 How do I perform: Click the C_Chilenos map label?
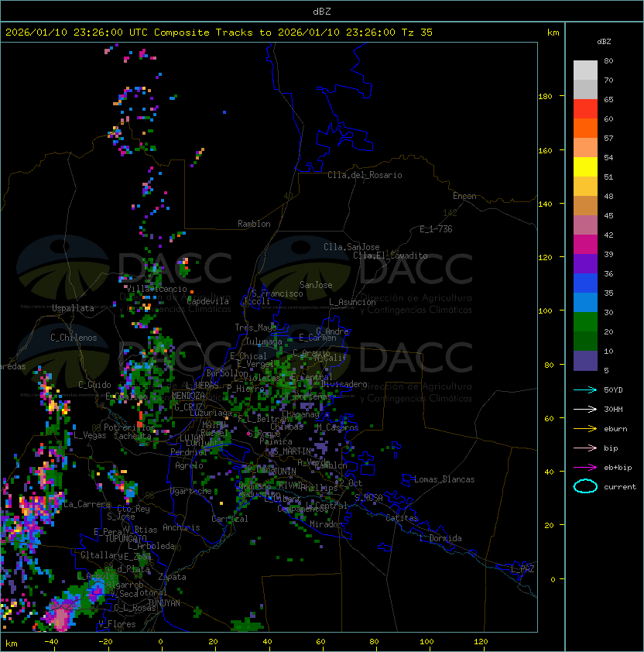[74, 338]
